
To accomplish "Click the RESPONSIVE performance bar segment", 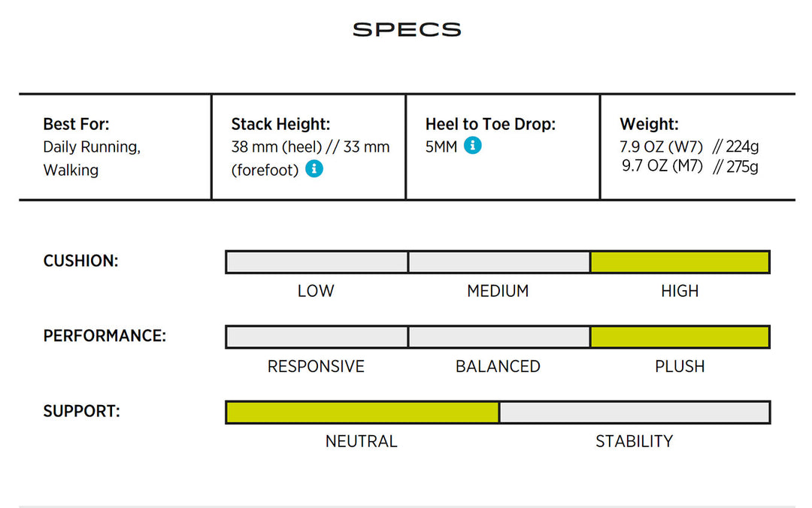I will (x=317, y=337).
